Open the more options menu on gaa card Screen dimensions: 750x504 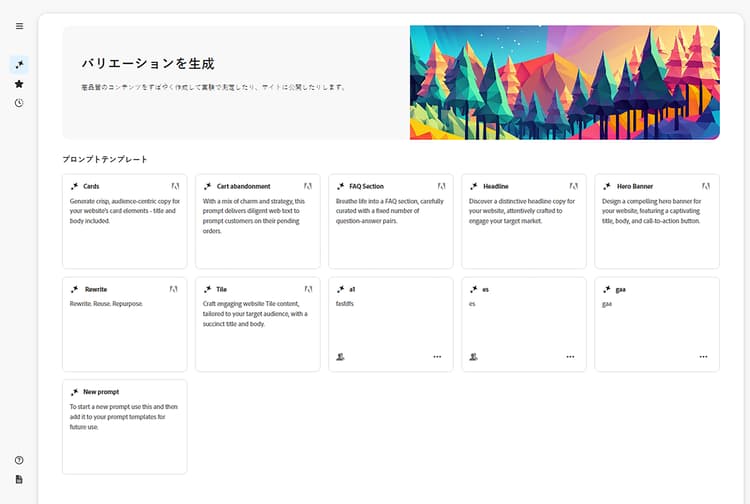click(x=703, y=357)
